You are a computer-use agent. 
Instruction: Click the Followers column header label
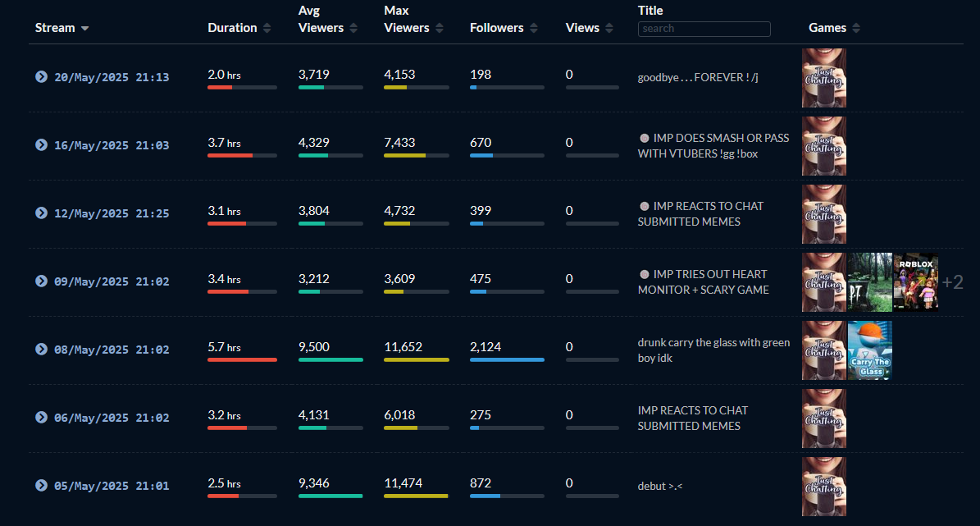tap(497, 28)
